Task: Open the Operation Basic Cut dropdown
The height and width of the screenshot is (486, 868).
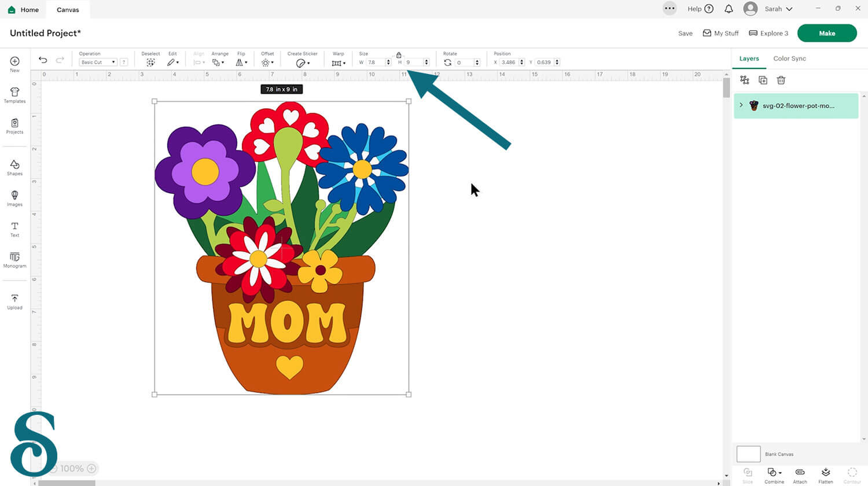Action: (98, 62)
